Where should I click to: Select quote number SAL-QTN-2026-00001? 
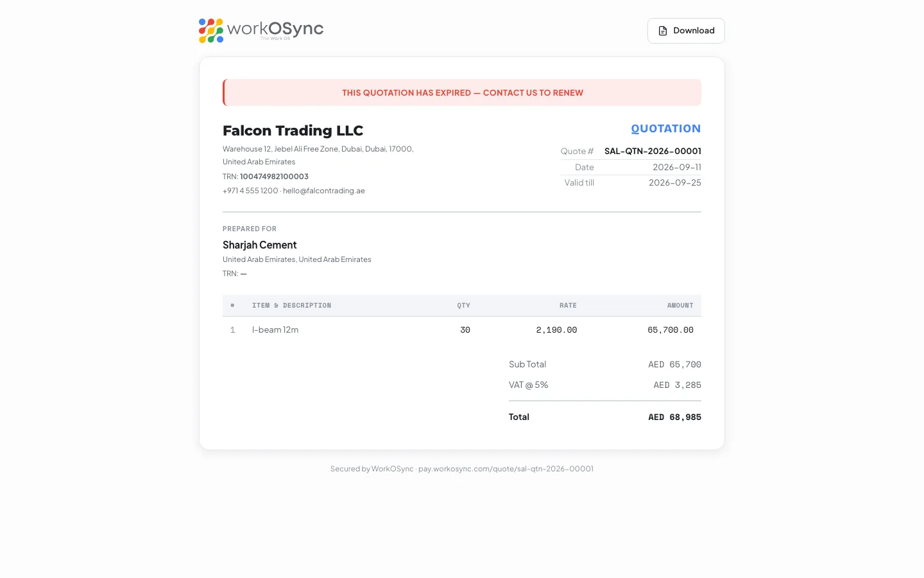(653, 151)
